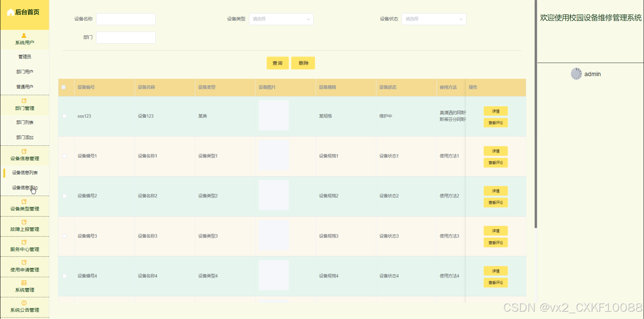Click 查看评论 for 设备编号2
This screenshot has height=319, width=644.
click(496, 203)
